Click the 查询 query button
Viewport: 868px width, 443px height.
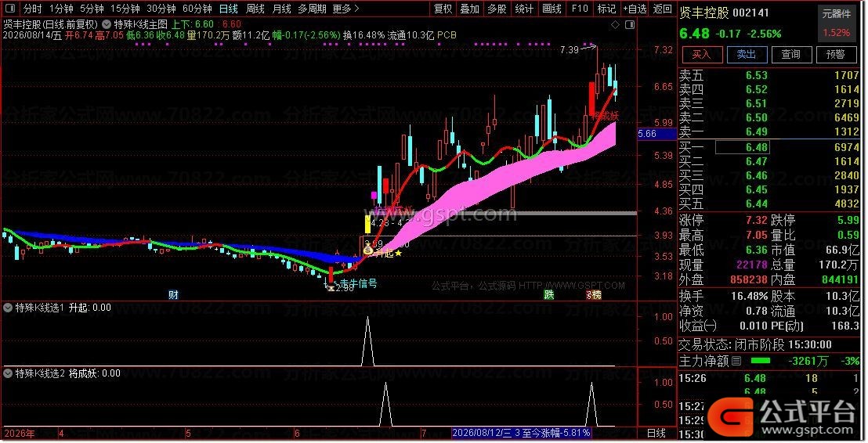tap(790, 54)
